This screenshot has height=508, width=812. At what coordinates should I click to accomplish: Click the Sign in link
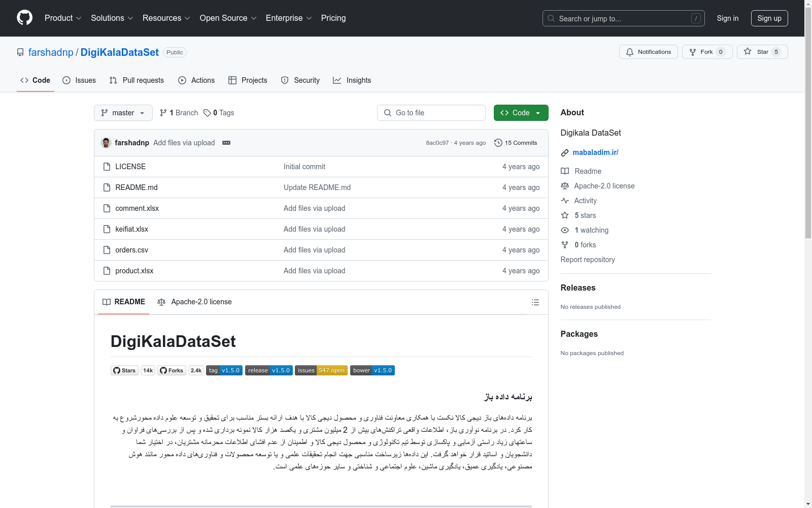point(728,18)
